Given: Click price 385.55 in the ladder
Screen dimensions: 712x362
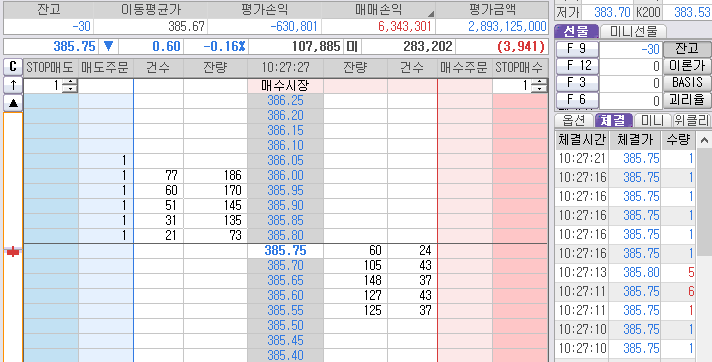Looking at the screenshot, I should point(285,311).
